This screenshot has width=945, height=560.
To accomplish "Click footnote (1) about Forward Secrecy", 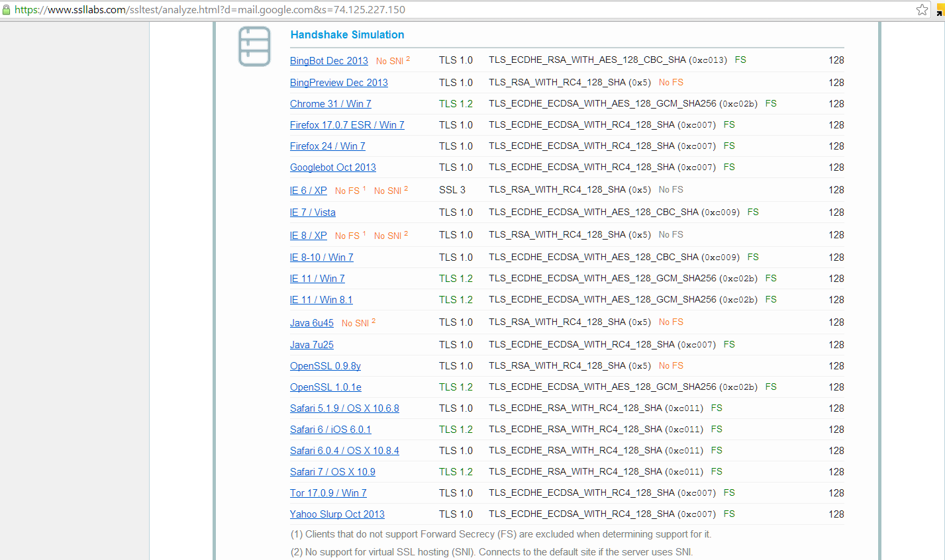I will coord(501,534).
